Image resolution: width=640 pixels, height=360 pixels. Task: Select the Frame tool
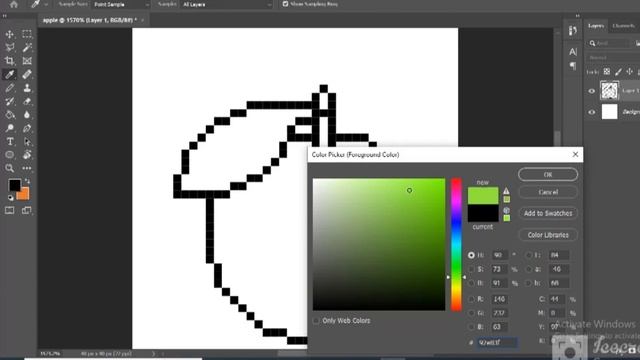click(27, 61)
